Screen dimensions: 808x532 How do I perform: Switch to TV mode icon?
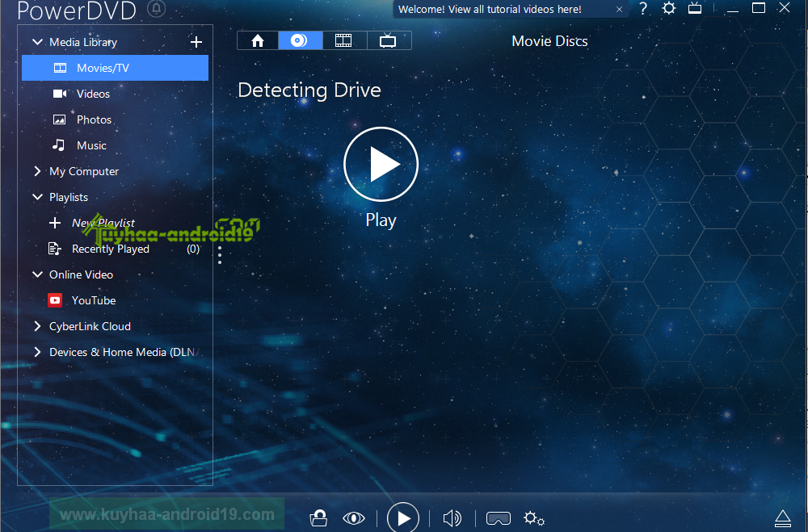coord(695,8)
